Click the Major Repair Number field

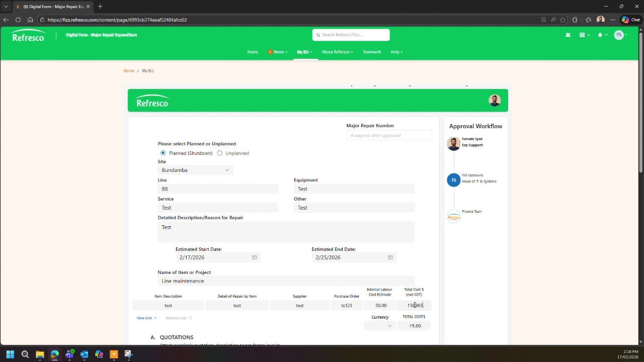389,135
